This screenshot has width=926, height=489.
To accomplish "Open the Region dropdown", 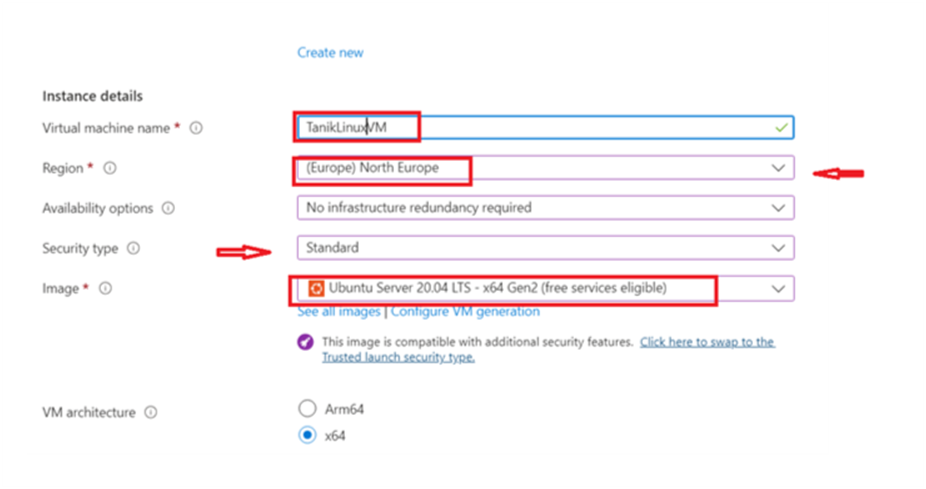I will pos(778,168).
